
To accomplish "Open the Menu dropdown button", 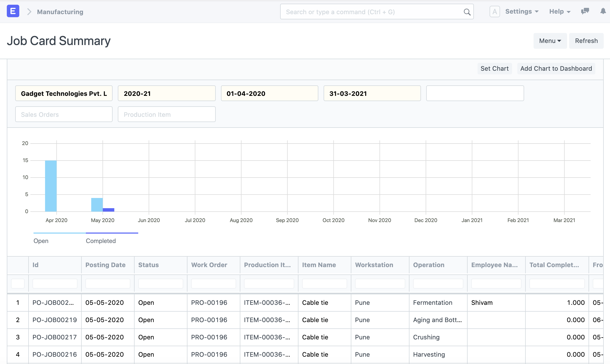I will click(x=550, y=41).
